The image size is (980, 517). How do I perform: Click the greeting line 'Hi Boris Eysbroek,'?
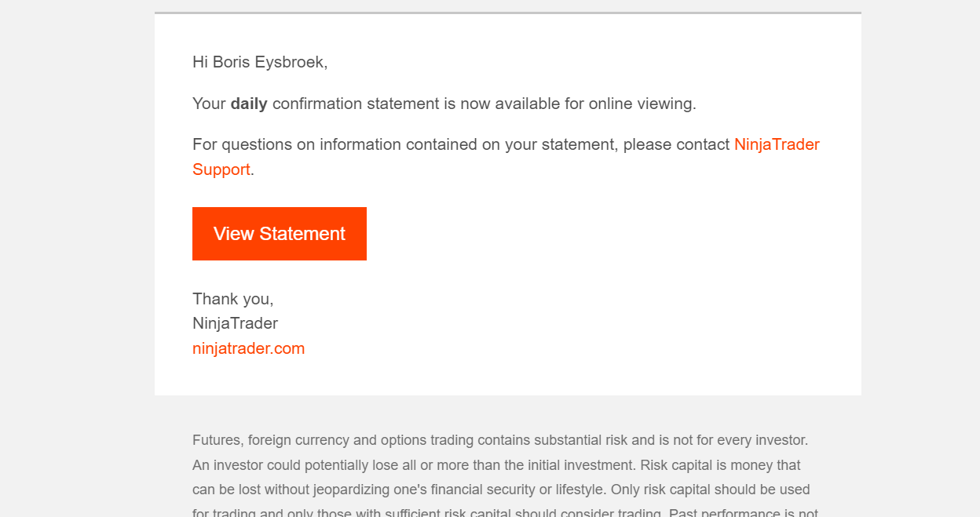(260, 62)
